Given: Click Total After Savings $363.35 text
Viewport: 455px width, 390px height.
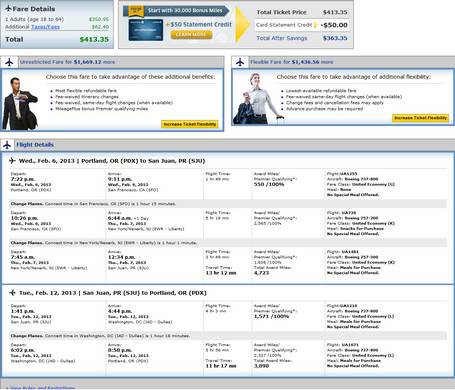Looking at the screenshot, I should tap(302, 38).
